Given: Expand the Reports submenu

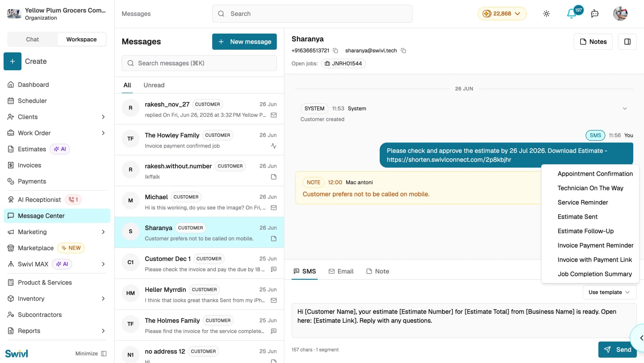Looking at the screenshot, I should pyautogui.click(x=103, y=331).
